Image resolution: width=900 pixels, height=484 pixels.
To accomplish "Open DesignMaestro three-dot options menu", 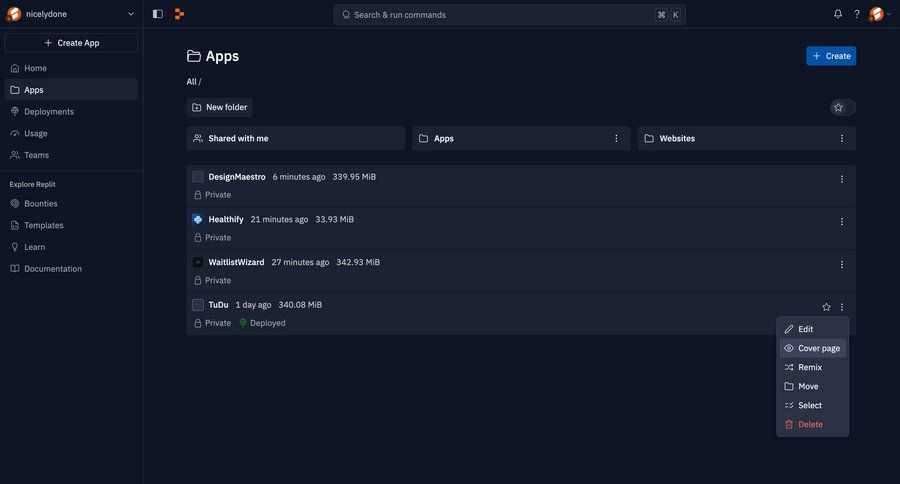I will (x=841, y=179).
